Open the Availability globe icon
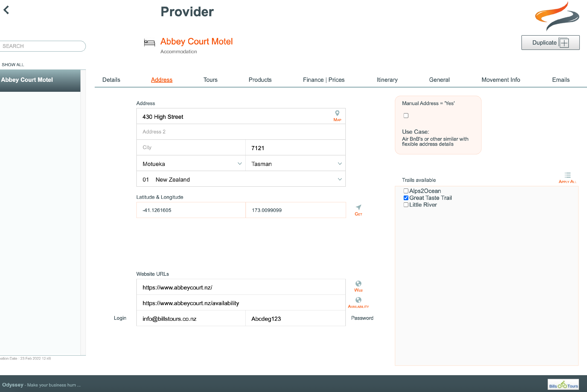 (x=358, y=300)
